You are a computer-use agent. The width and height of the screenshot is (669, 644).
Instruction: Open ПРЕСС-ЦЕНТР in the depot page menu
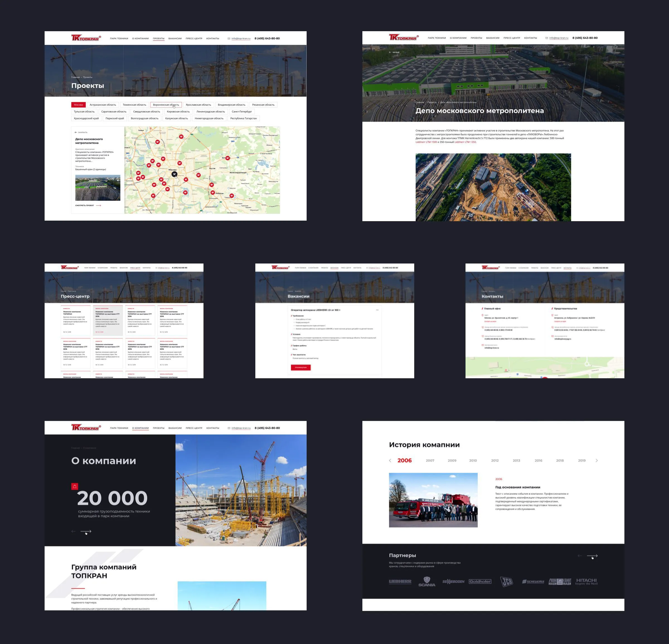point(512,38)
